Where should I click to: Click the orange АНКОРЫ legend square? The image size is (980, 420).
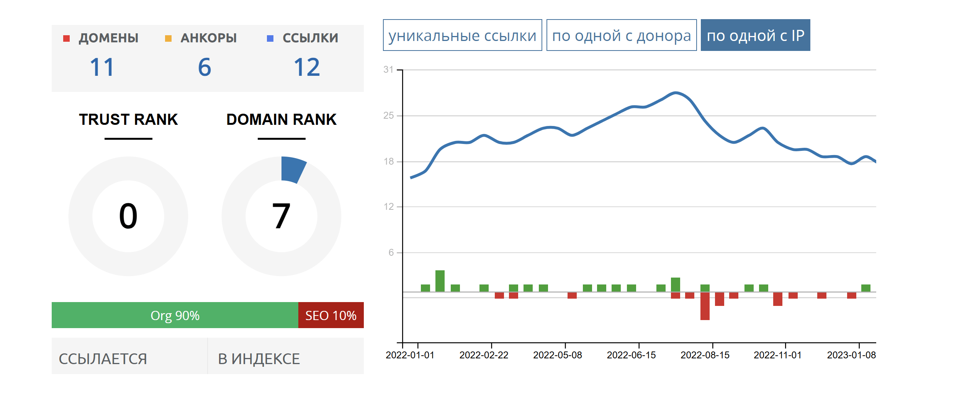[168, 38]
